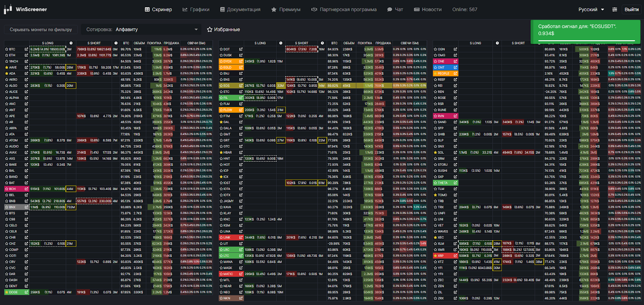Open the PEOPLE external link icon

click(455, 74)
